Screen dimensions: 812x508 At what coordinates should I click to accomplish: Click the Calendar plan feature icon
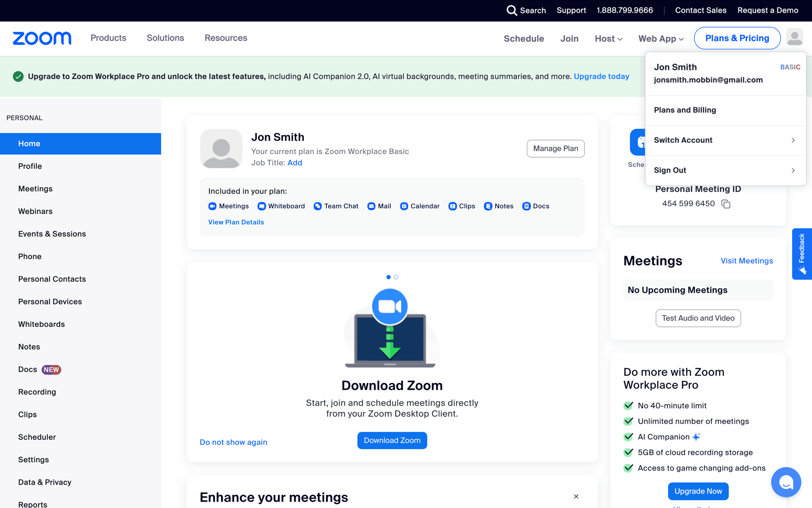click(x=404, y=206)
